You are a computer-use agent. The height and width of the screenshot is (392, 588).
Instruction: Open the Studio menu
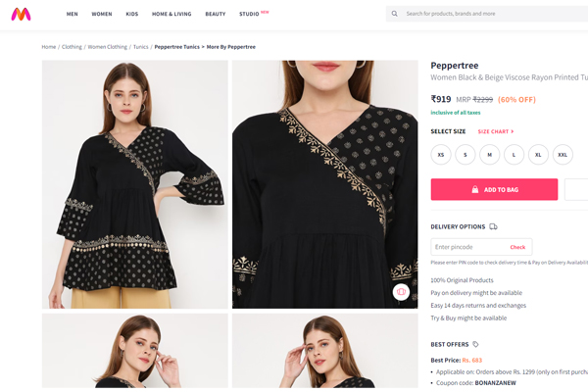click(249, 14)
